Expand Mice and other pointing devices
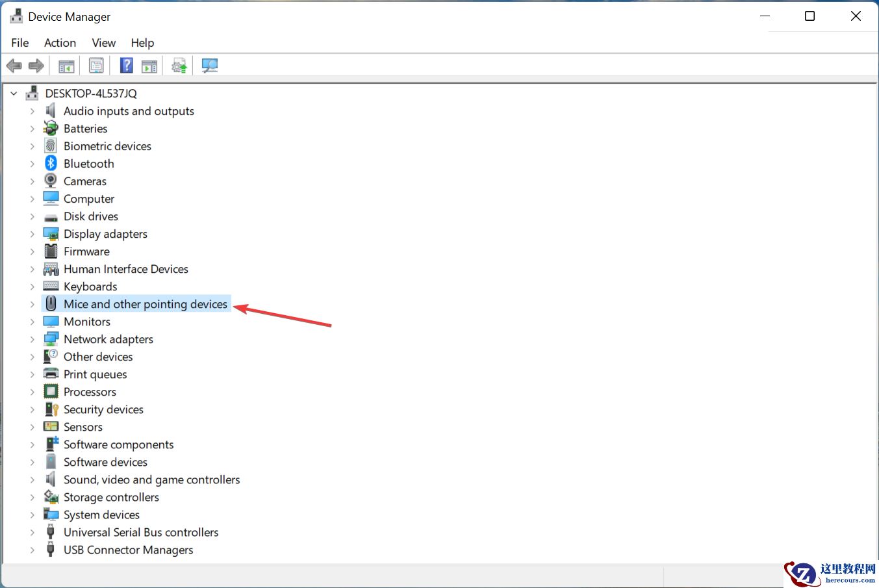 click(32, 304)
